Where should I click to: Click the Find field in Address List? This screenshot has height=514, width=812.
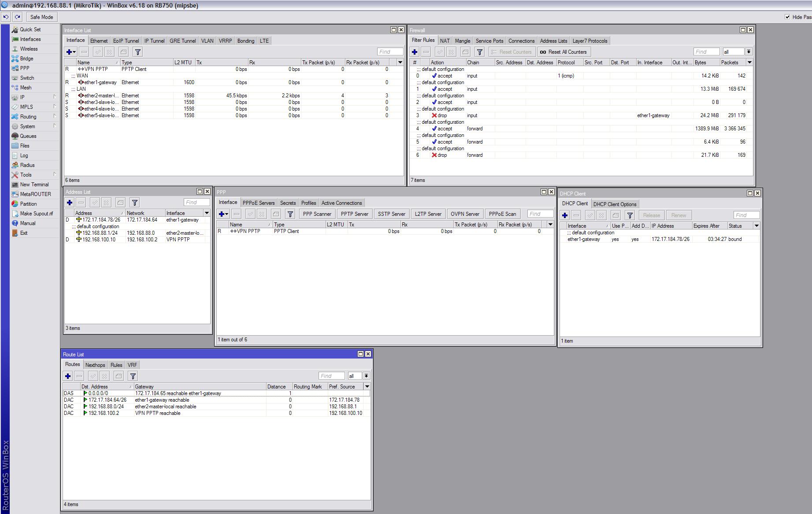[x=197, y=203]
